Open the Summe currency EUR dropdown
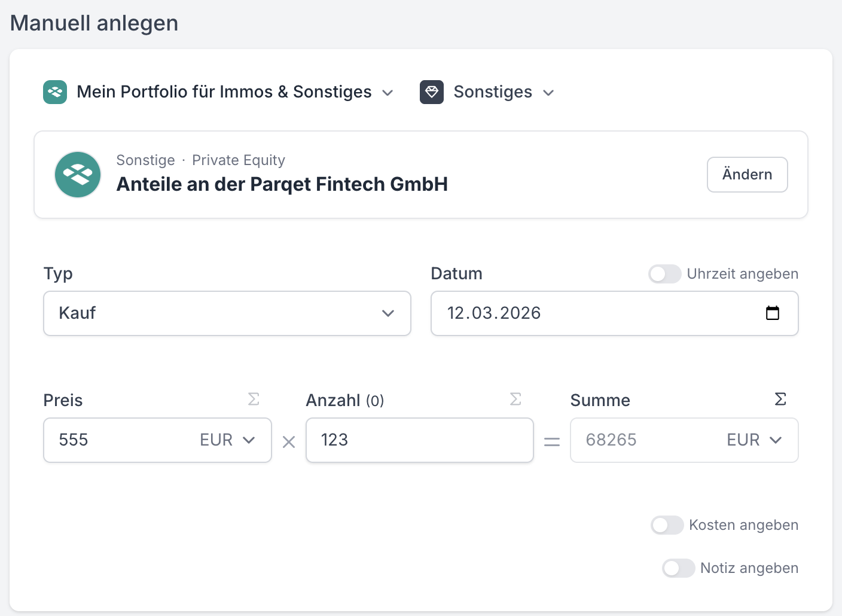 [755, 440]
